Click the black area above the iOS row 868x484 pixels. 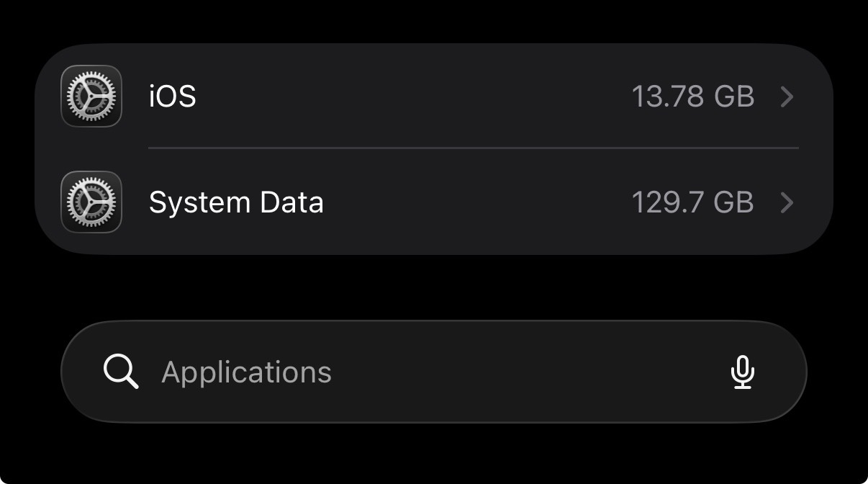433,20
